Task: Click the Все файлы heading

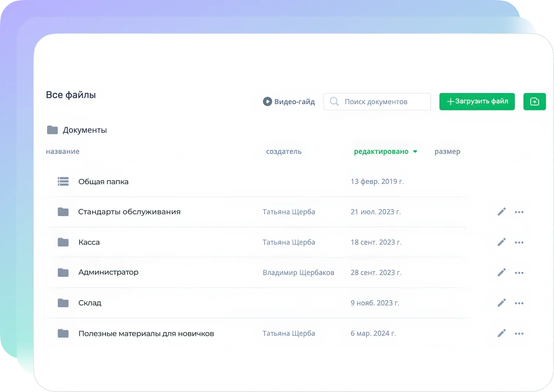Action: coord(71,95)
